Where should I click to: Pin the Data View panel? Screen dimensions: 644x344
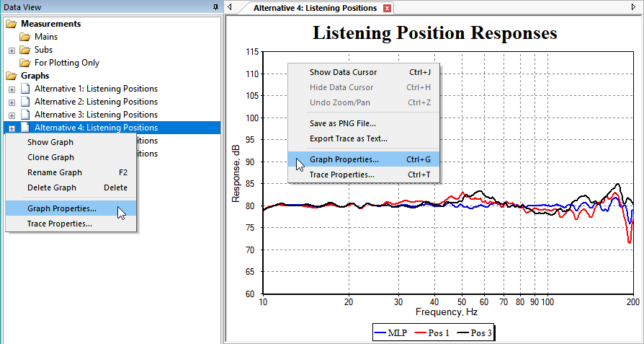coord(215,7)
